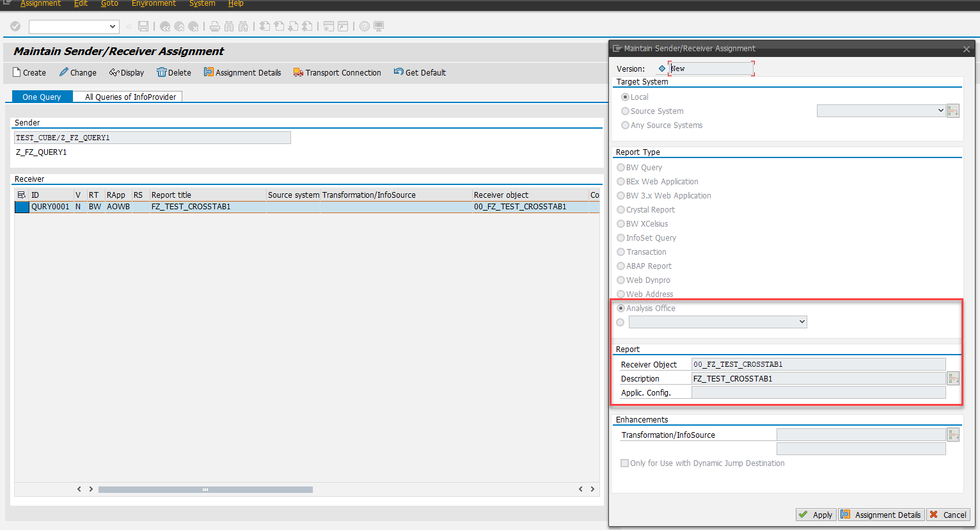
Task: Select InfoSet Query report type
Action: (x=620, y=238)
